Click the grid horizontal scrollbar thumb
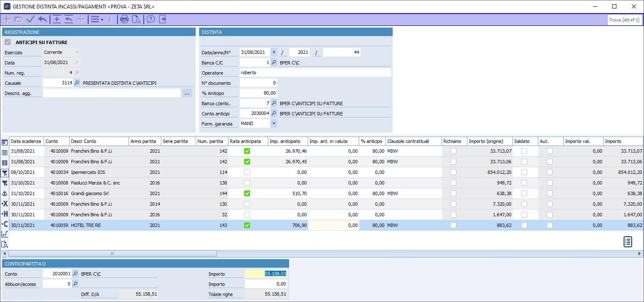Screen dimensions: 644x302 (112, 254)
